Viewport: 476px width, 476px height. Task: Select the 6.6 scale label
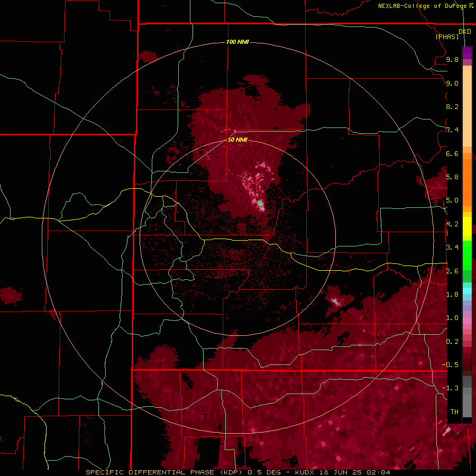click(x=452, y=153)
